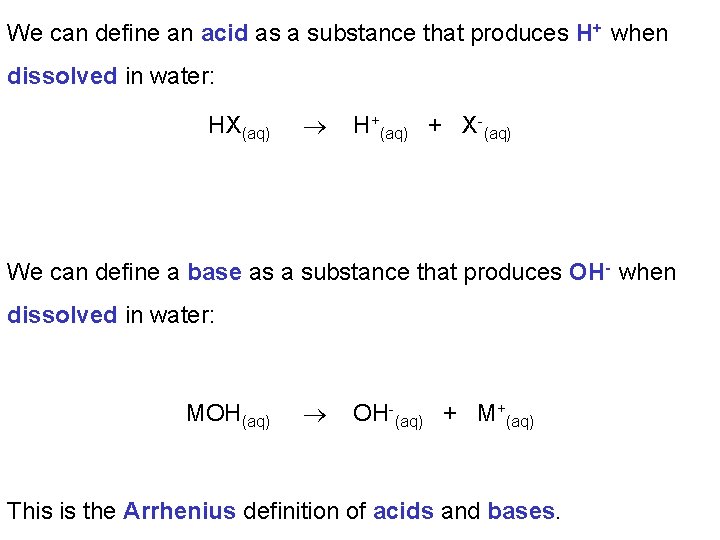Click the blue word 'Arrhenius'
The image size is (720, 540).
(x=180, y=511)
